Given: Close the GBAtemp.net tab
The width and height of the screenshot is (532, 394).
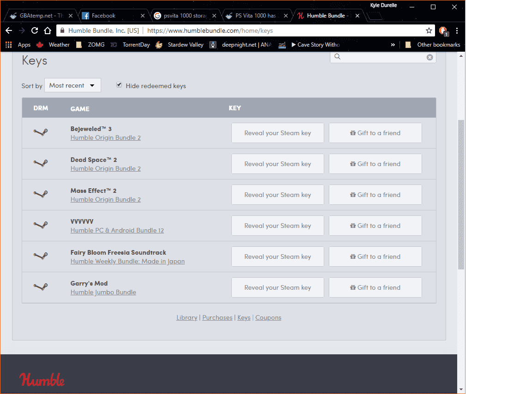Looking at the screenshot, I should [71, 16].
